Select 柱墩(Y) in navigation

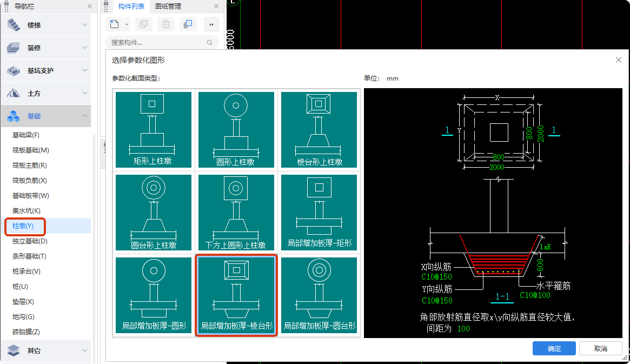(46, 226)
